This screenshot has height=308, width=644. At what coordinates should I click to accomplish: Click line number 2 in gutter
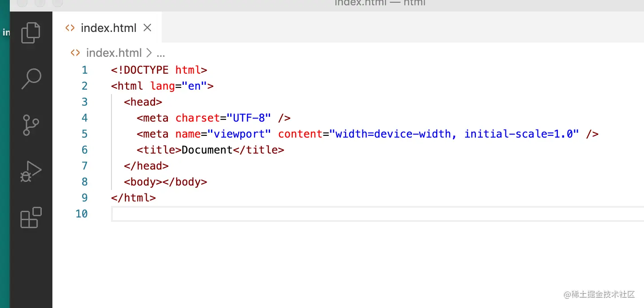coord(85,86)
